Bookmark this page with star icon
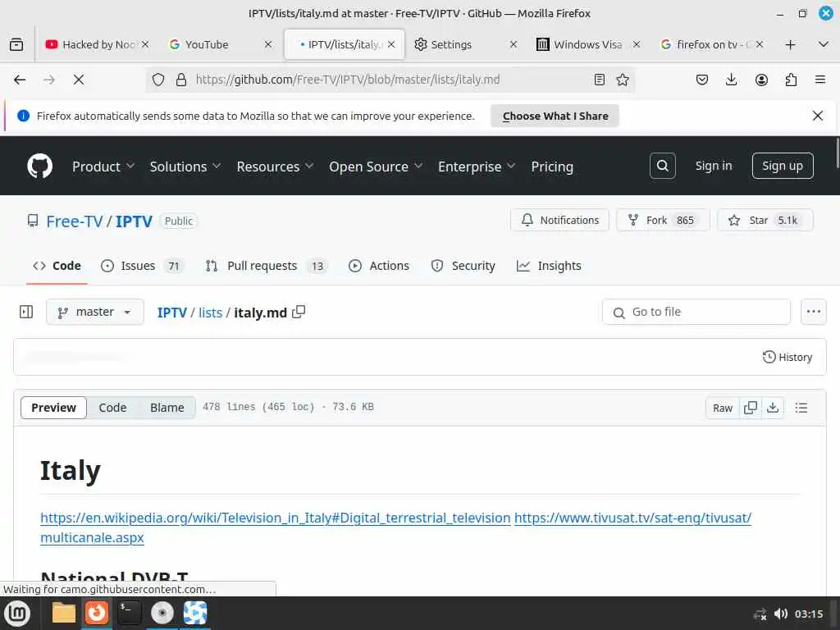 pos(622,80)
